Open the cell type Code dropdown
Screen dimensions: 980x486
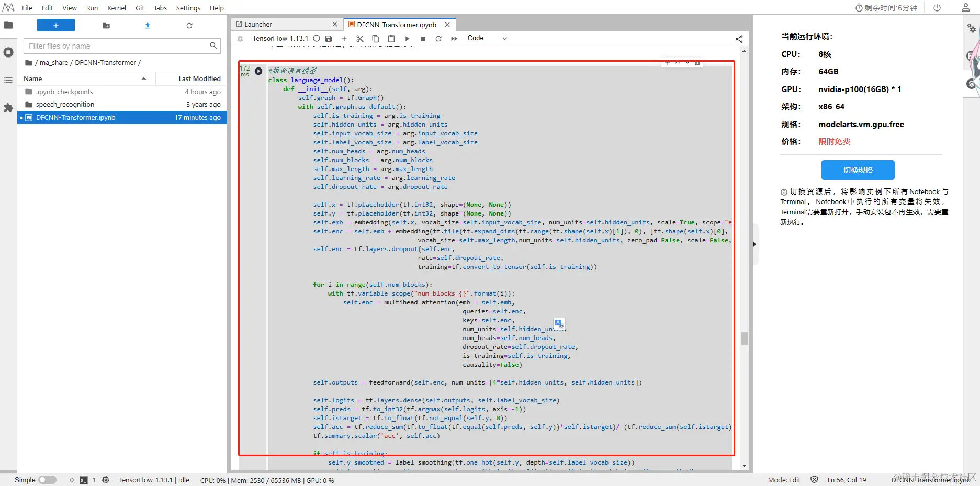click(x=487, y=38)
